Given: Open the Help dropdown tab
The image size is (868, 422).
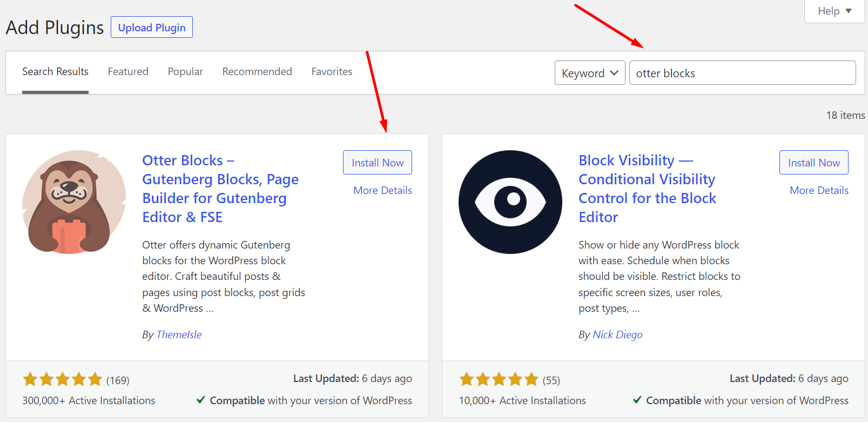Looking at the screenshot, I should pyautogui.click(x=834, y=11).
